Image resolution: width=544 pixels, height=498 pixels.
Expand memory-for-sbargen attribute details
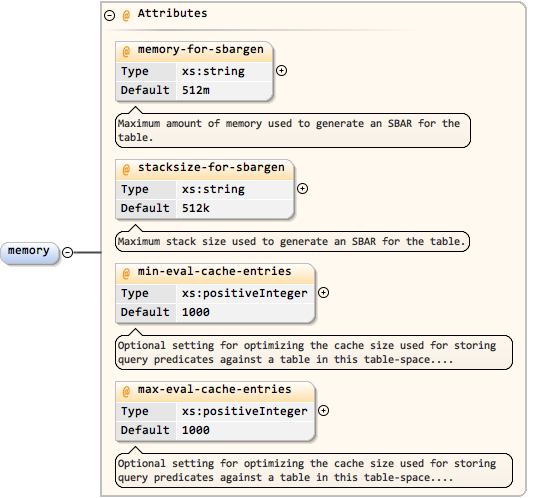pos(281,71)
